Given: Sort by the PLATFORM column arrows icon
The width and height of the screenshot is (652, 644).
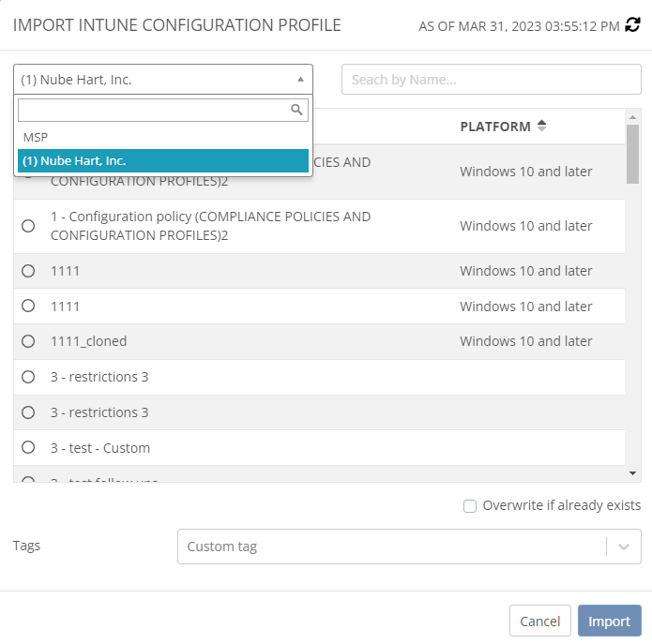Looking at the screenshot, I should coord(542,127).
